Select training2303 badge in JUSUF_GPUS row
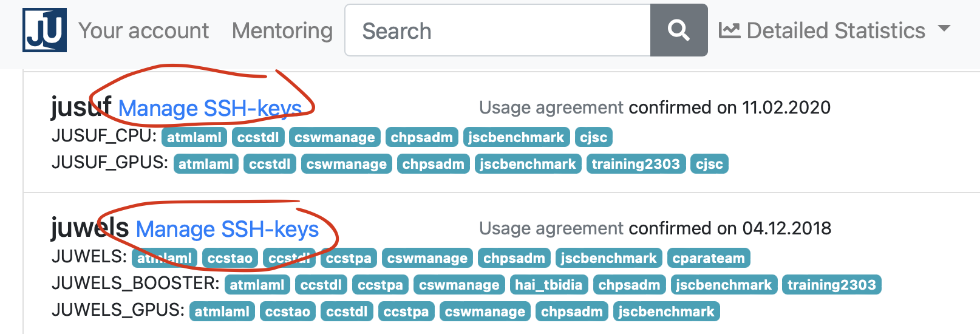The image size is (980, 334). point(636,164)
